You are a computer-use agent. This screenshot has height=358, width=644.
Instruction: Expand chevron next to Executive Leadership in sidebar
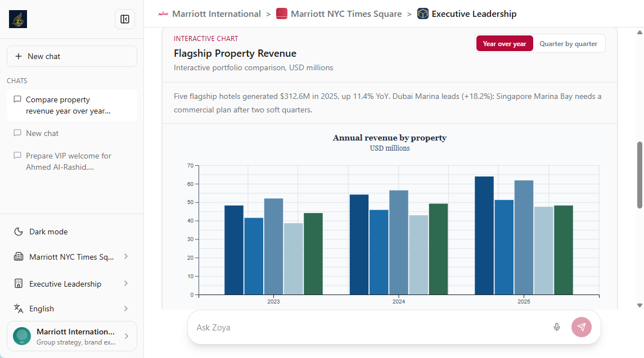[126, 284]
